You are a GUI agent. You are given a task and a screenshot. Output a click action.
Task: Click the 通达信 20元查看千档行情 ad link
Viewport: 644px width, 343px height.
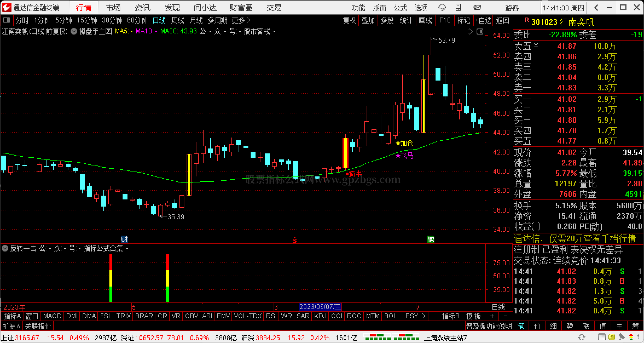coord(575,239)
